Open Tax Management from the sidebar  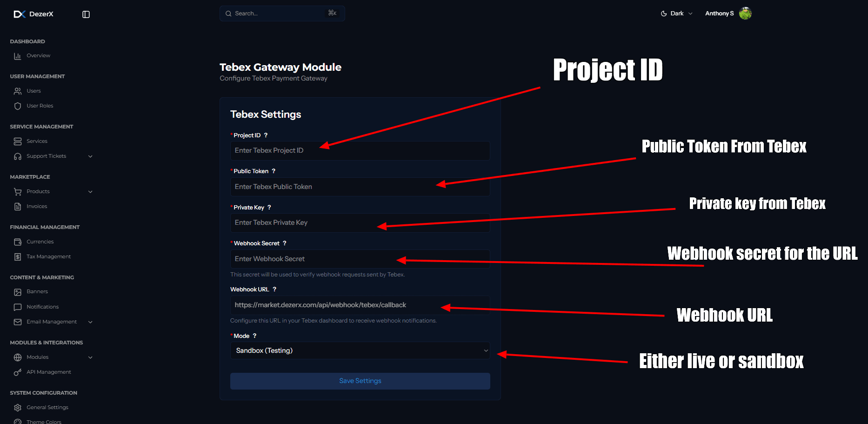coord(48,257)
